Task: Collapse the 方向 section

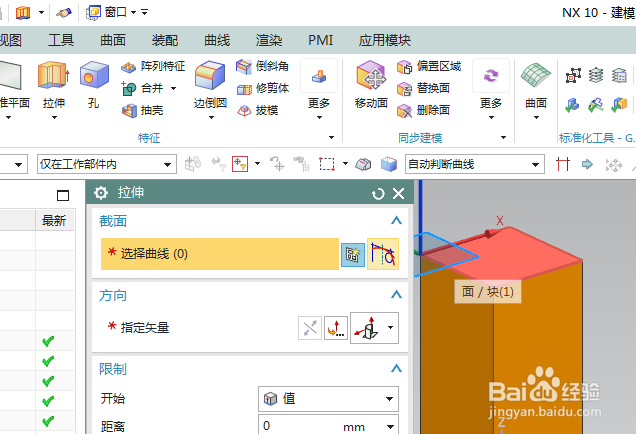Action: click(396, 295)
